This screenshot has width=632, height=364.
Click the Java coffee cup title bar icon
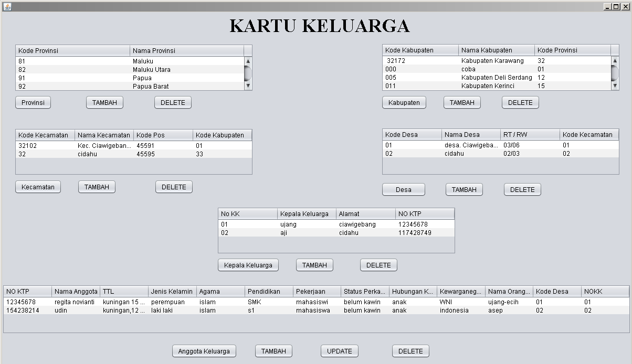pyautogui.click(x=6, y=5)
